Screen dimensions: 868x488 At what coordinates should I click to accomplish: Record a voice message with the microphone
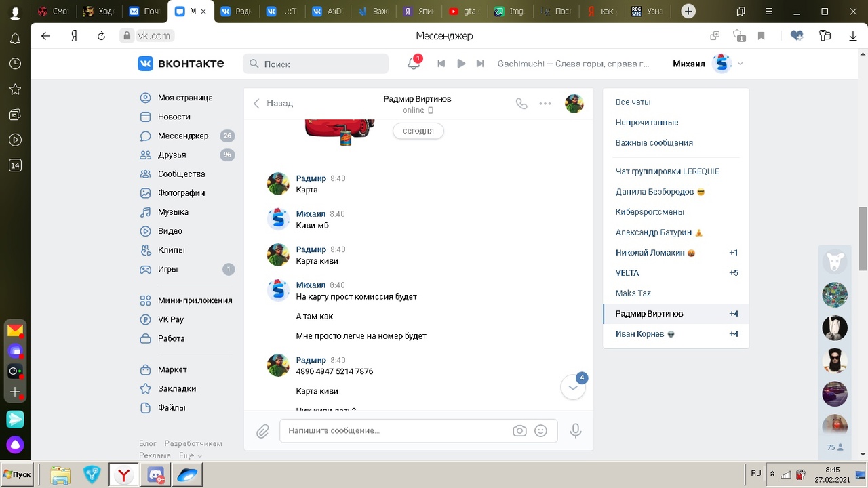[576, 431]
